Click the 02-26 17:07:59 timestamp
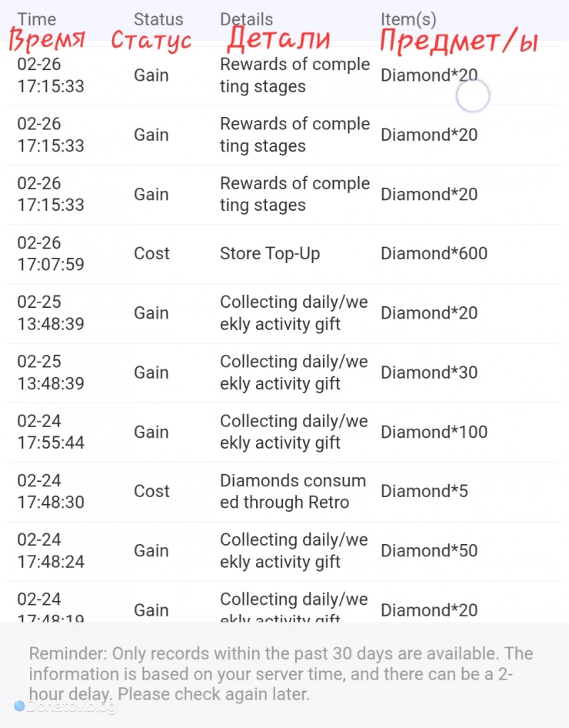The image size is (569, 728). click(51, 253)
